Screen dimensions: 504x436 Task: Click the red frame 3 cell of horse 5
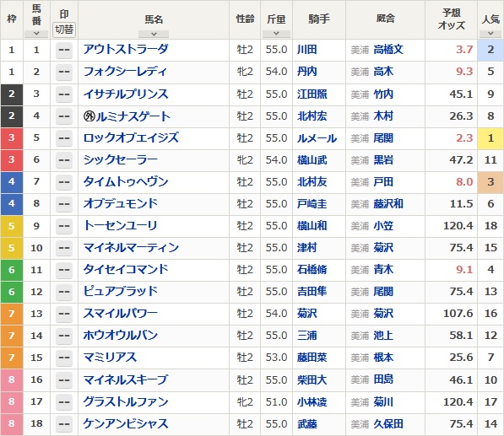click(x=12, y=137)
